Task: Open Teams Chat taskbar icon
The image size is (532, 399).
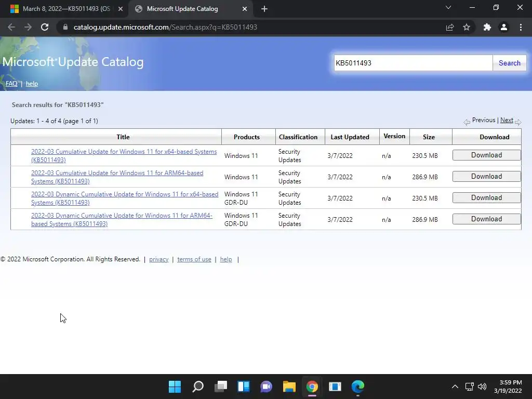Action: click(x=267, y=387)
